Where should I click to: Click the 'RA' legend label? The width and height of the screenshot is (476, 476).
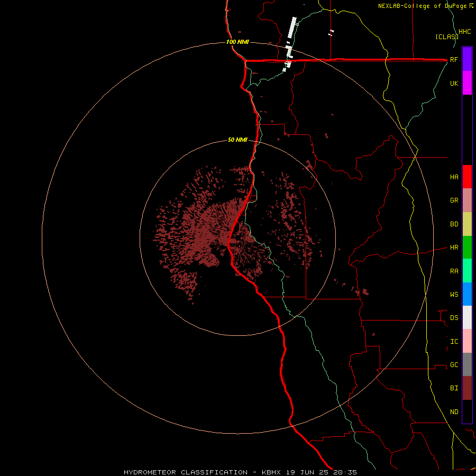point(454,271)
